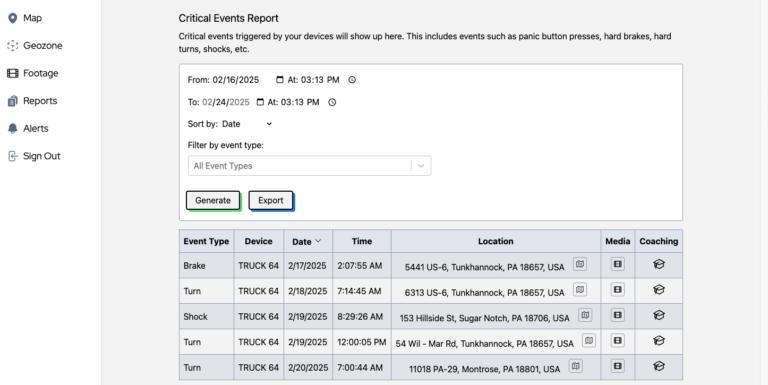Image resolution: width=768 pixels, height=385 pixels.
Task: Click the Export button
Action: point(270,200)
